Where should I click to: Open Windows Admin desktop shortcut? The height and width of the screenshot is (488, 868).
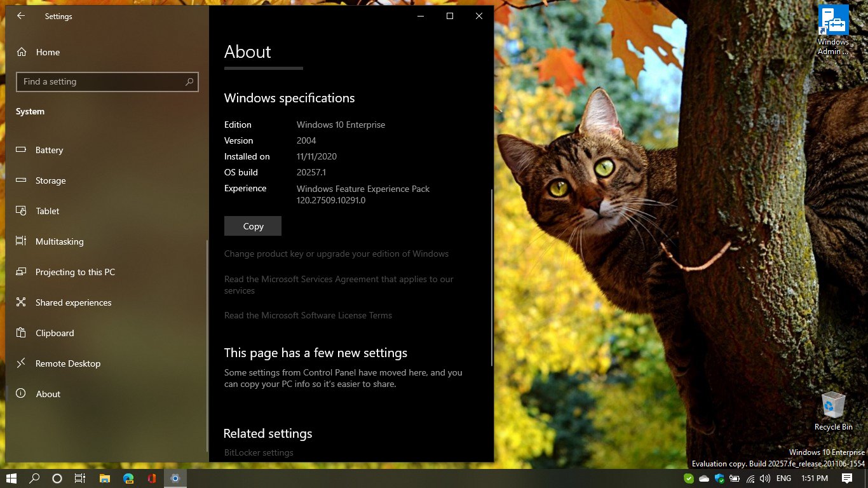coord(833,30)
